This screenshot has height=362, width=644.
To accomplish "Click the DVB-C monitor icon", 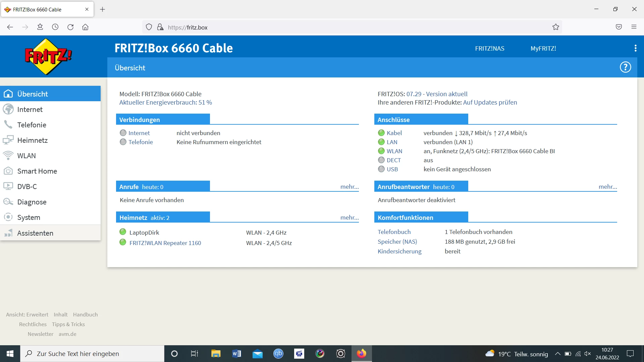I will 8,186.
